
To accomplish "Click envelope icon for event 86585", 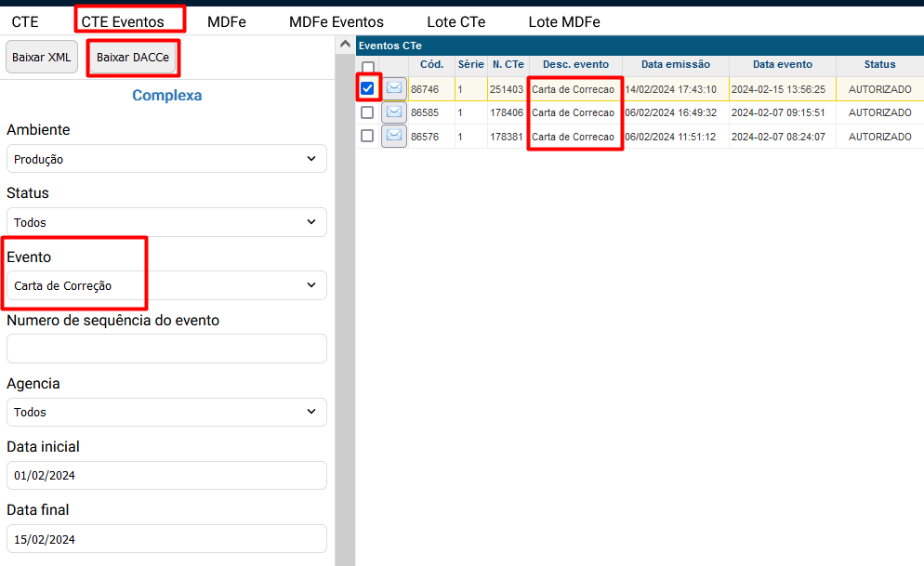I will point(394,112).
